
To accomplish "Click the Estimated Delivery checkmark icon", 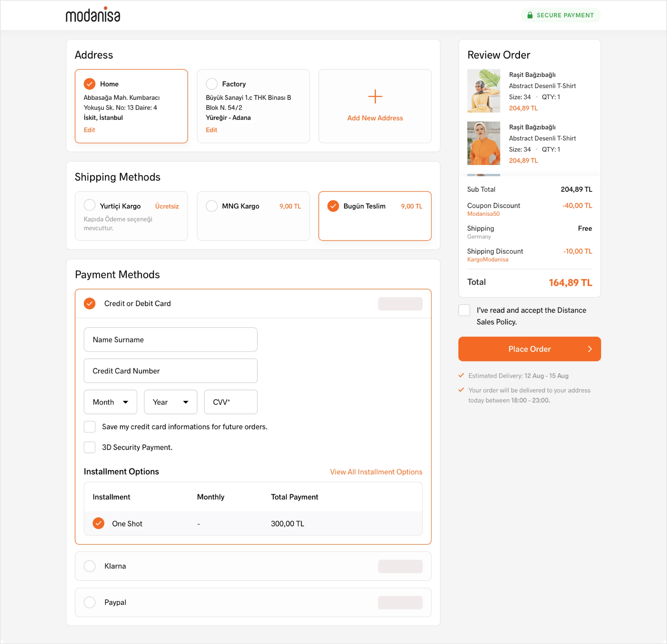I will click(461, 375).
